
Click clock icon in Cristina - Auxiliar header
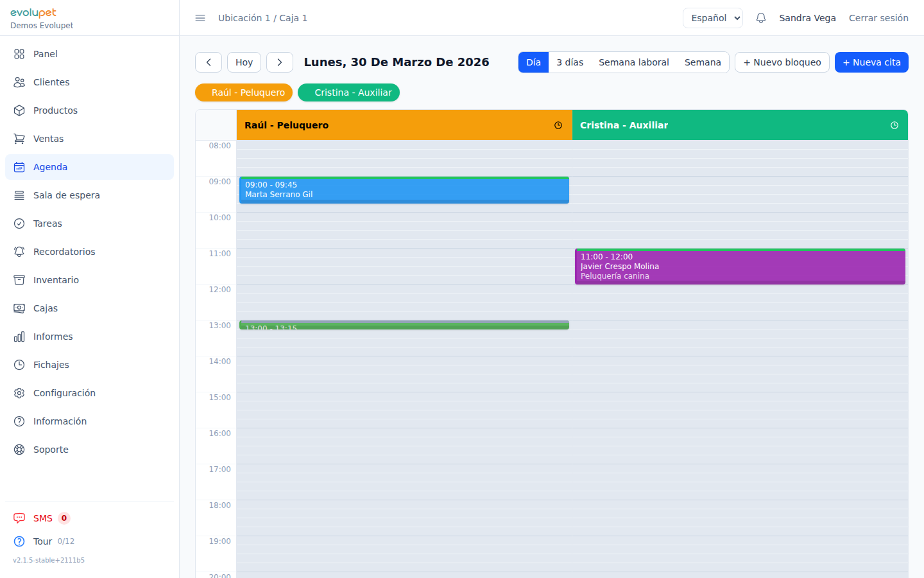(x=894, y=125)
